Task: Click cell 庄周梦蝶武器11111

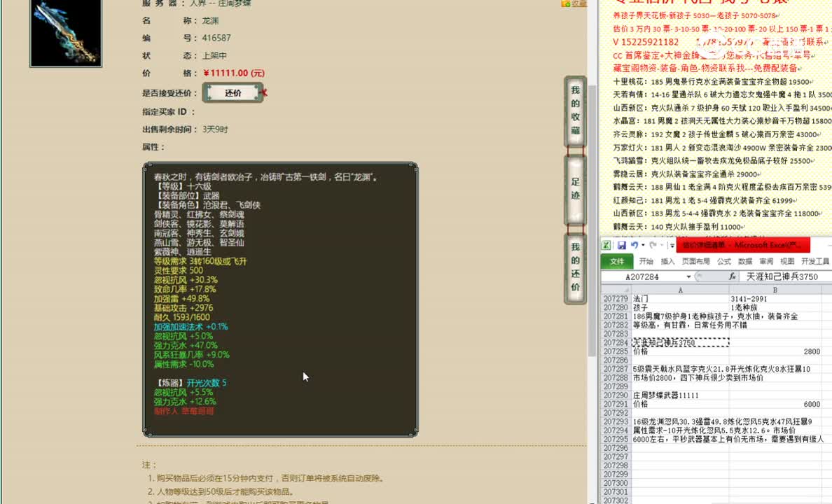Action: point(680,395)
